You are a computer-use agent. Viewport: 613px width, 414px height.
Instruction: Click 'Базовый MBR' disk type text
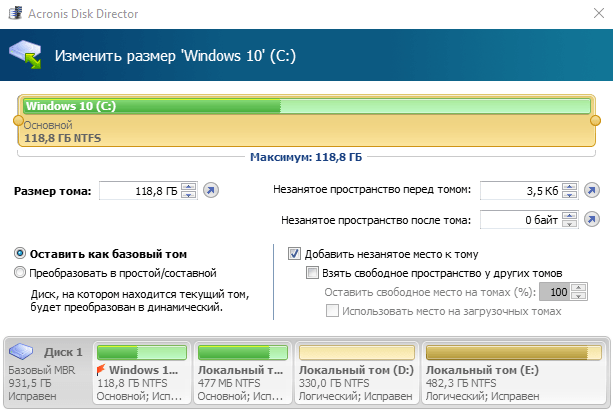[x=41, y=370]
